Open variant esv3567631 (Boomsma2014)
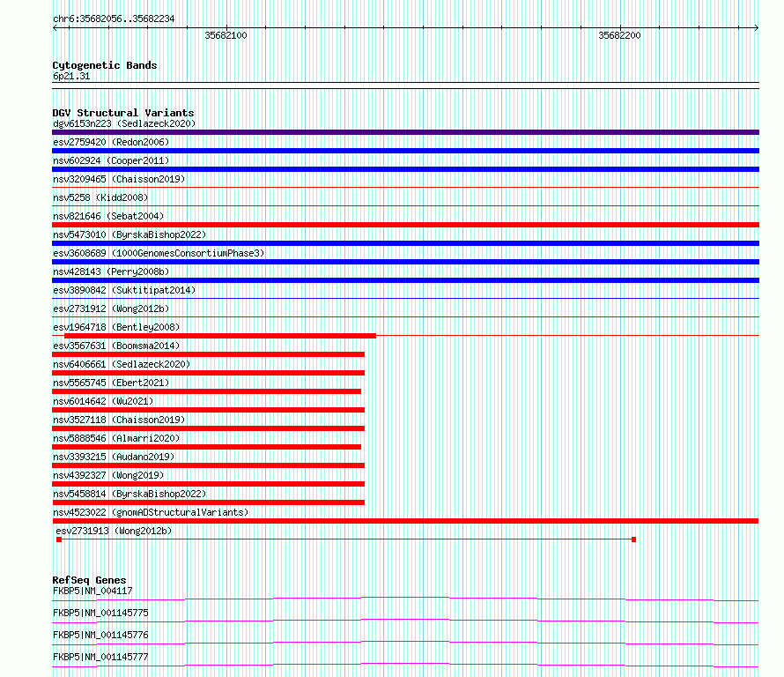This screenshot has width=784, height=677. (116, 346)
